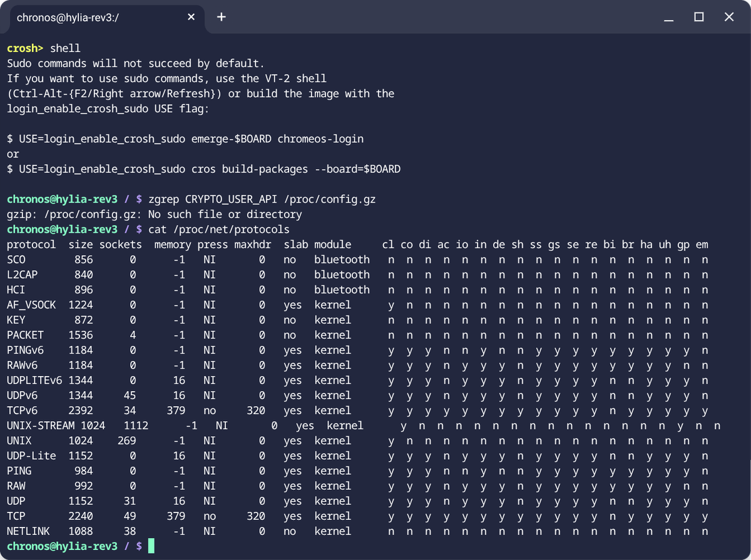The image size is (751, 560).
Task: Maximize the terminal window
Action: (699, 18)
